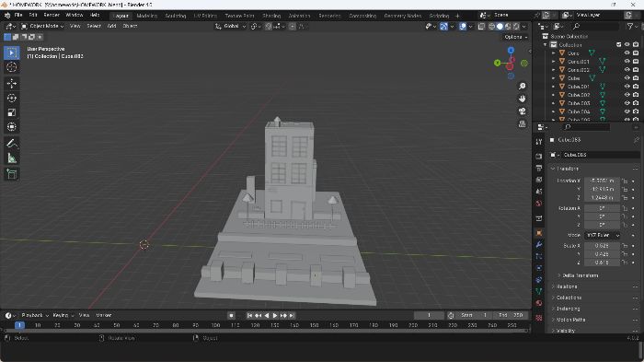Open the Texture properties tab
The width and height of the screenshot is (644, 362).
[539, 318]
